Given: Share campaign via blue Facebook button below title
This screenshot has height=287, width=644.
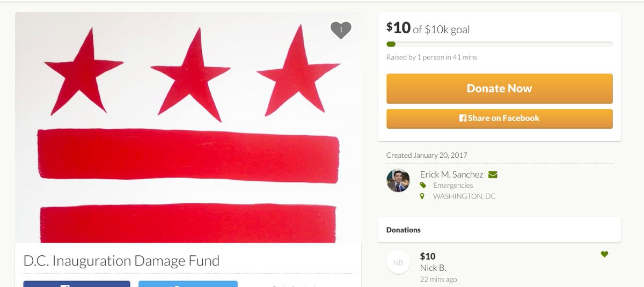Looking at the screenshot, I should click(77, 284).
